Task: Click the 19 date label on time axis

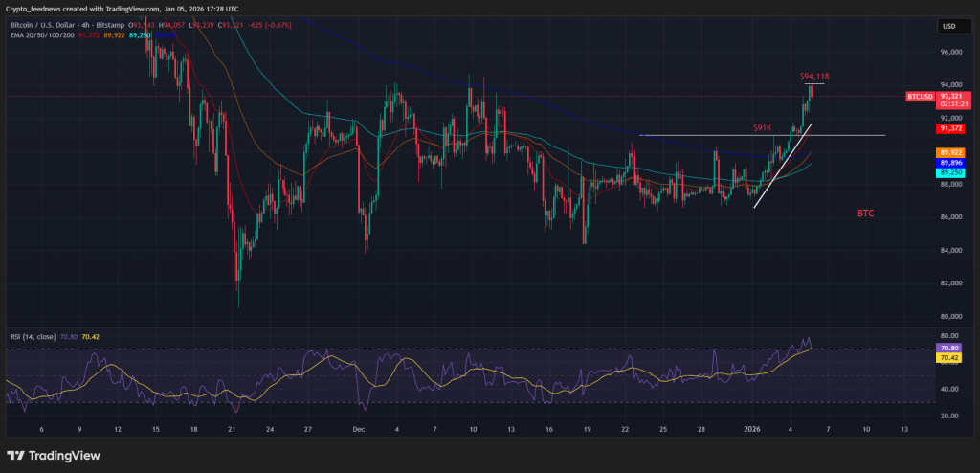Action: click(x=587, y=430)
